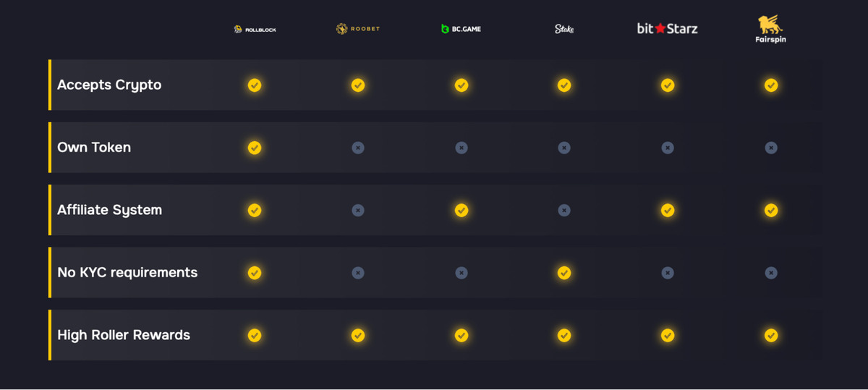Click Affiliate System checkmark under Fairspin

(x=771, y=211)
